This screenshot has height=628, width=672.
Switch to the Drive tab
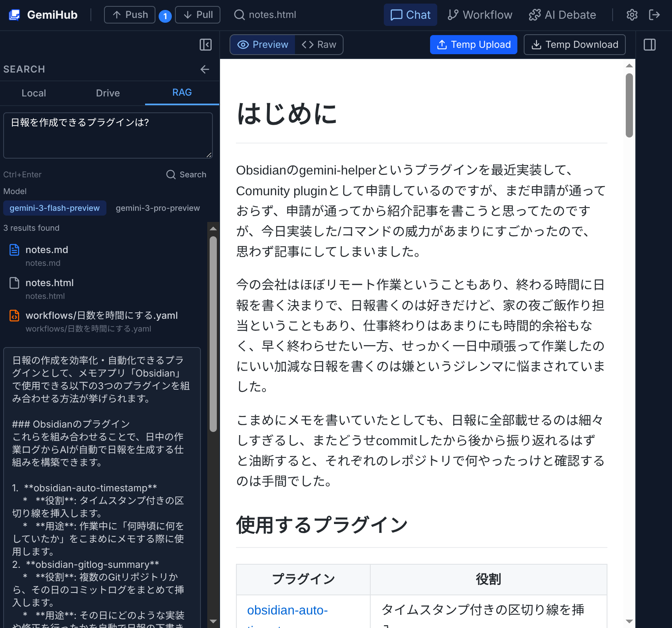click(108, 93)
